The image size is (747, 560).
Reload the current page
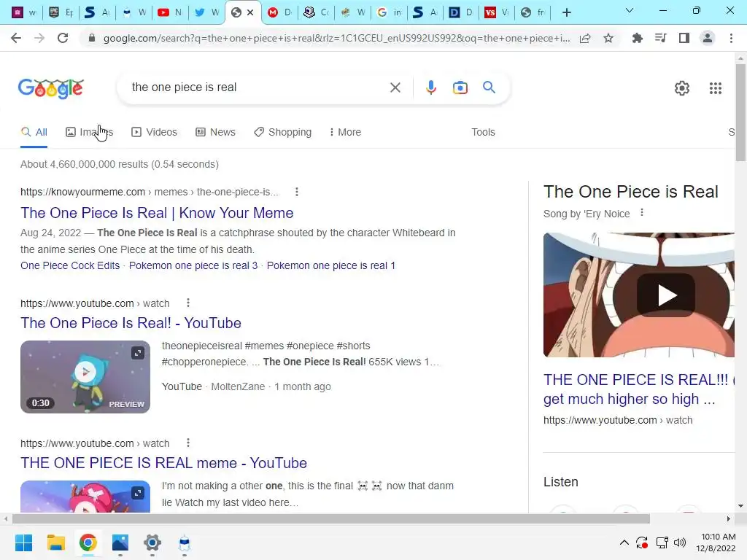(63, 38)
